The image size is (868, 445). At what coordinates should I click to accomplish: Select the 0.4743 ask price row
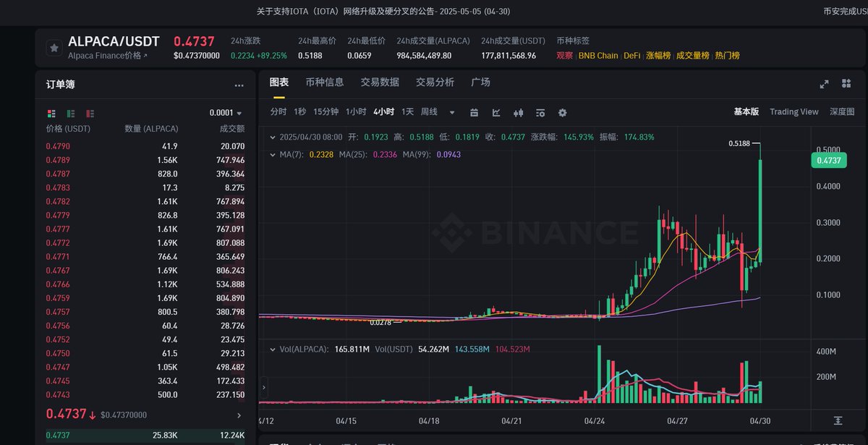pos(145,395)
